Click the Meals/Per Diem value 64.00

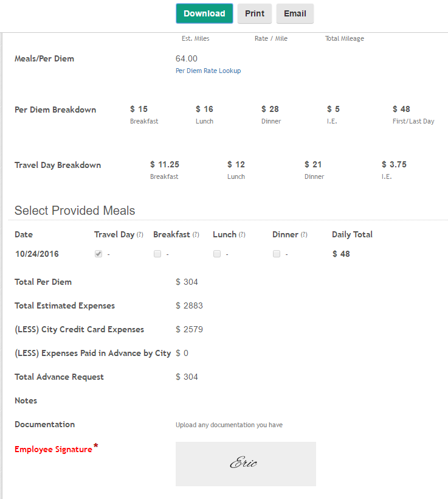pyautogui.click(x=187, y=59)
